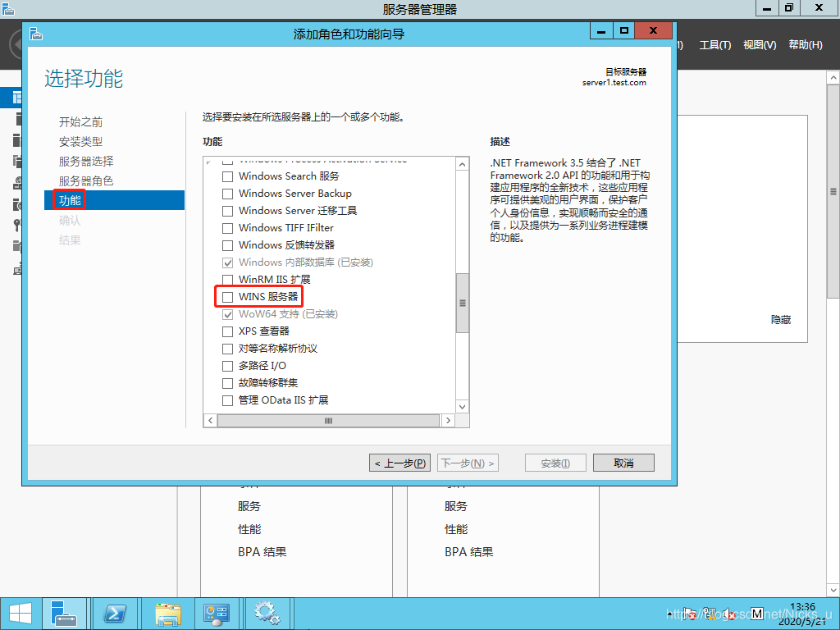840x630 pixels.
Task: Enable the Windows Server Backup feature
Action: pos(228,194)
